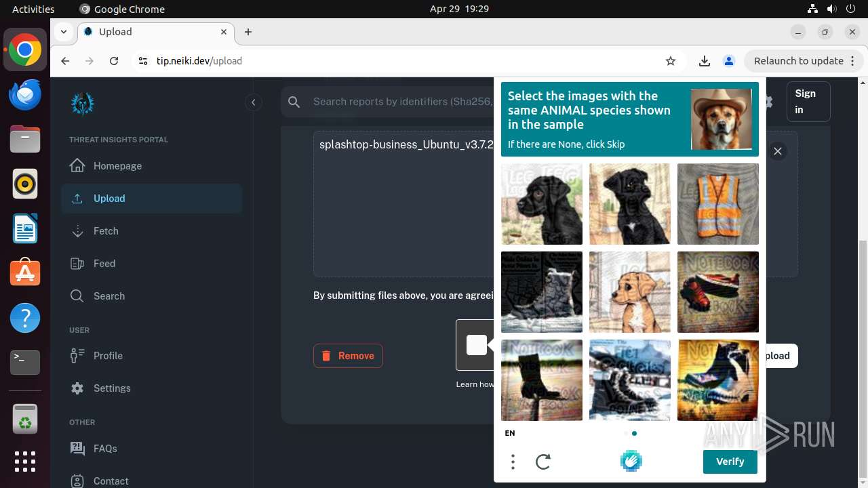Select the orange safety vest image
The image size is (868, 488).
click(718, 204)
